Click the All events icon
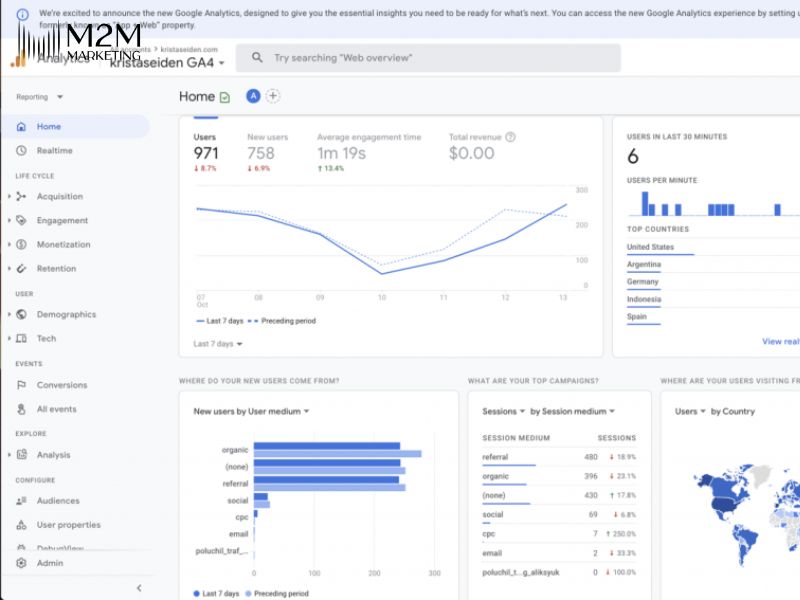800x600 pixels. coord(21,409)
